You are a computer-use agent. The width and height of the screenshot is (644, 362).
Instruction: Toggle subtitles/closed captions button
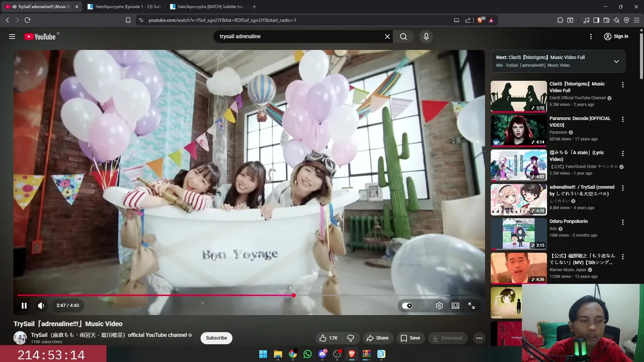click(423, 306)
